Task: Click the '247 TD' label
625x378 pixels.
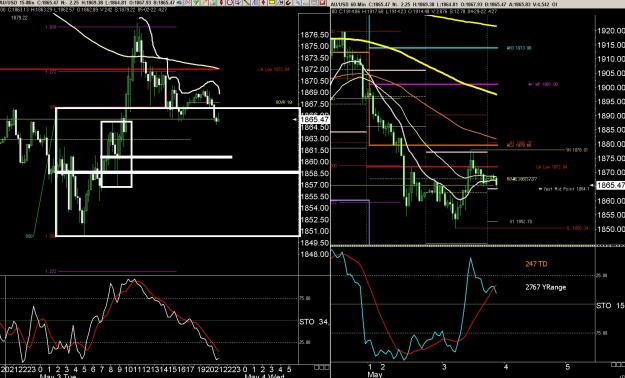Action: (x=536, y=264)
